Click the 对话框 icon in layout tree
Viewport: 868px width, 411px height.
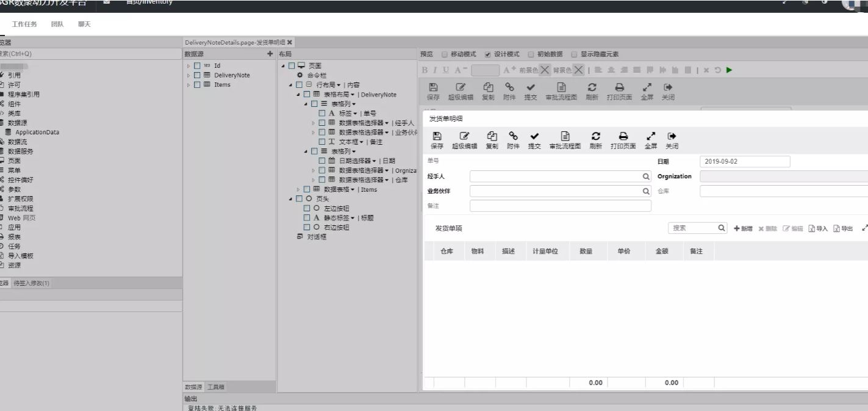(x=299, y=237)
